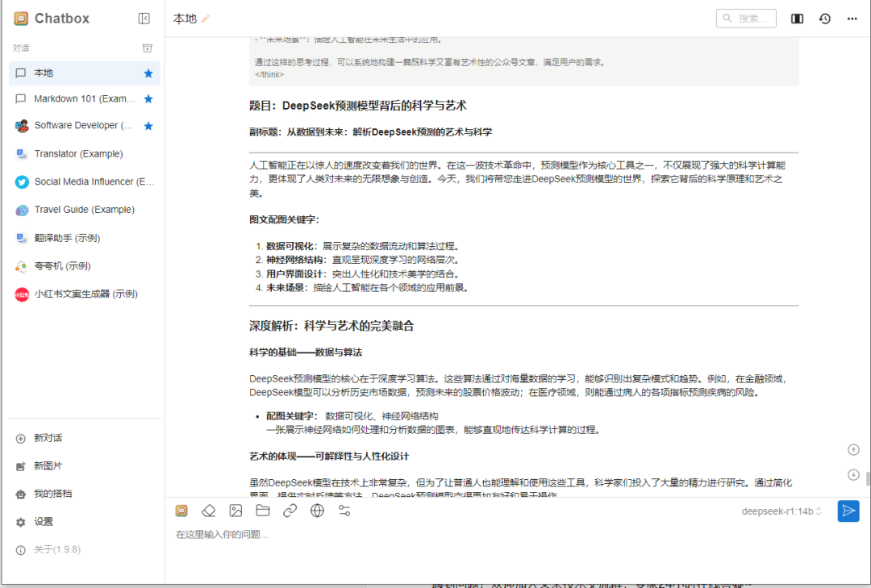The height and width of the screenshot is (588, 871).
Task: Open the 本地 conversation
Action: pyautogui.click(x=85, y=73)
